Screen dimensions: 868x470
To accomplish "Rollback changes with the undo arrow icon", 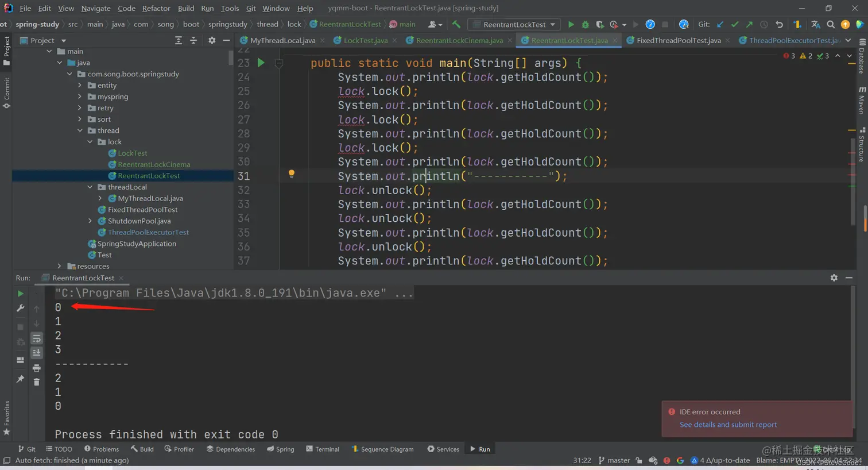I will (779, 25).
